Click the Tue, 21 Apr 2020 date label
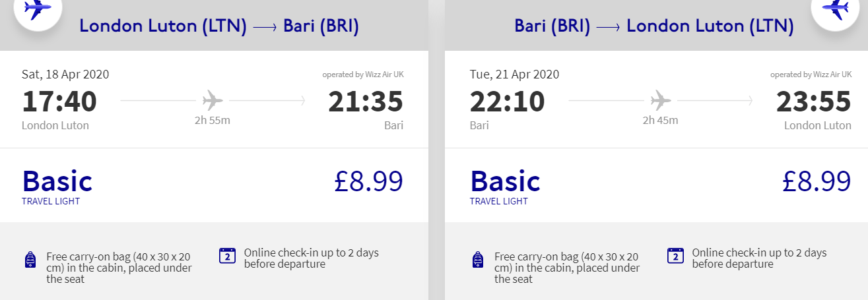868x300 pixels. pyautogui.click(x=514, y=75)
